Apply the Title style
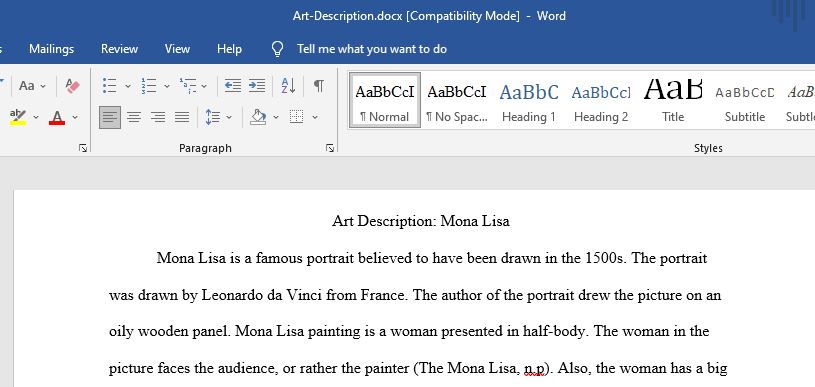This screenshot has width=815, height=387. click(673, 100)
